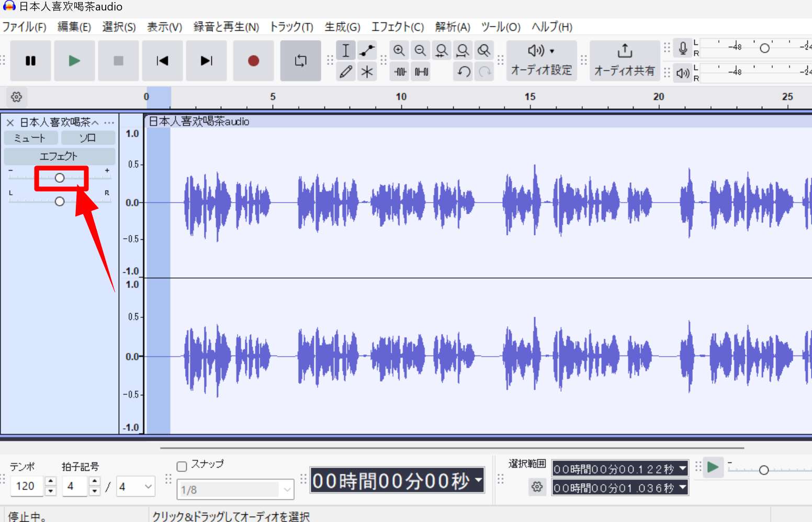Fit selection to width zoom icon
812x522 pixels.
pyautogui.click(x=442, y=50)
